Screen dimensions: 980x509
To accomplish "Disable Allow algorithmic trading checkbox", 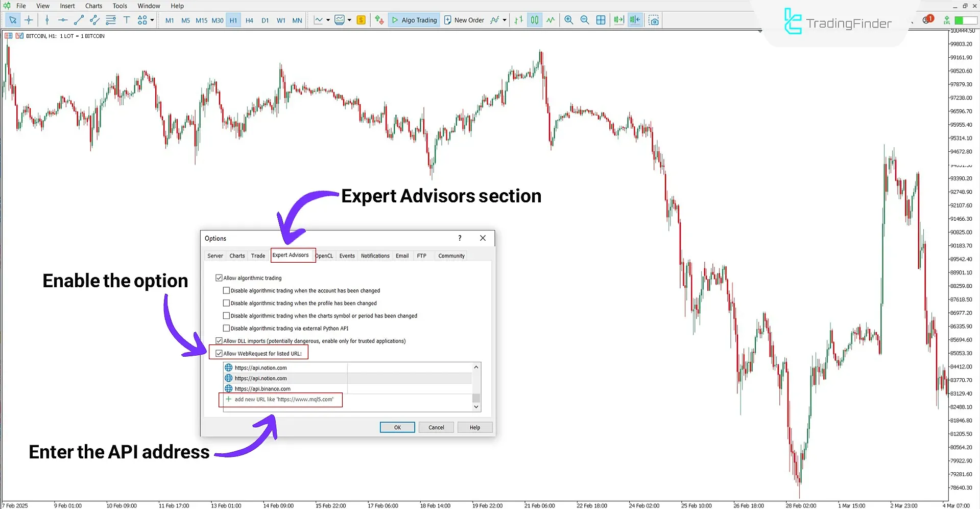I will (219, 277).
